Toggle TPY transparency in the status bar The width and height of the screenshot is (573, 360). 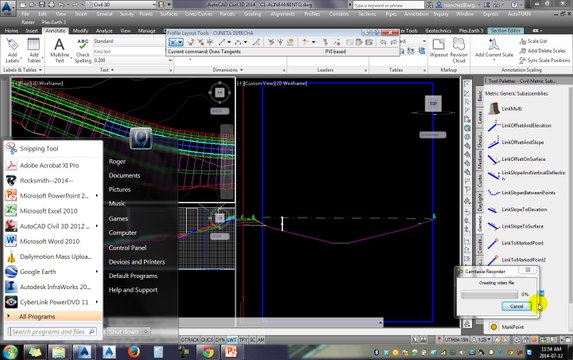[x=243, y=340]
